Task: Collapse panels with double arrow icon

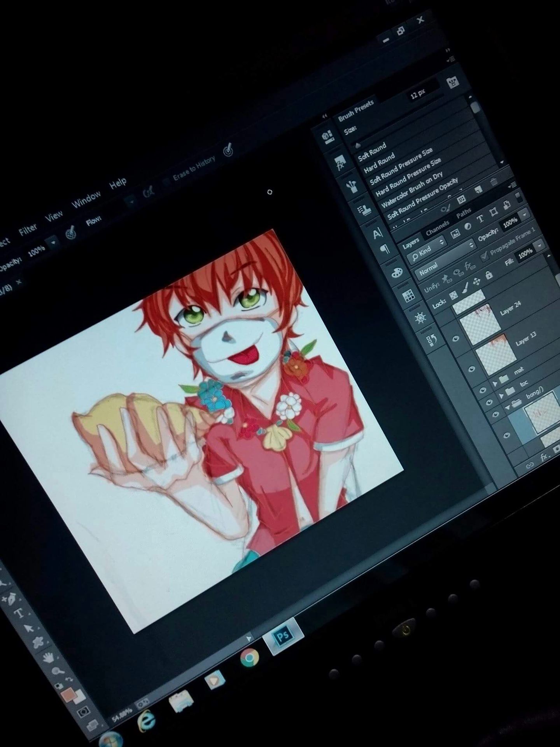Action: point(448,50)
